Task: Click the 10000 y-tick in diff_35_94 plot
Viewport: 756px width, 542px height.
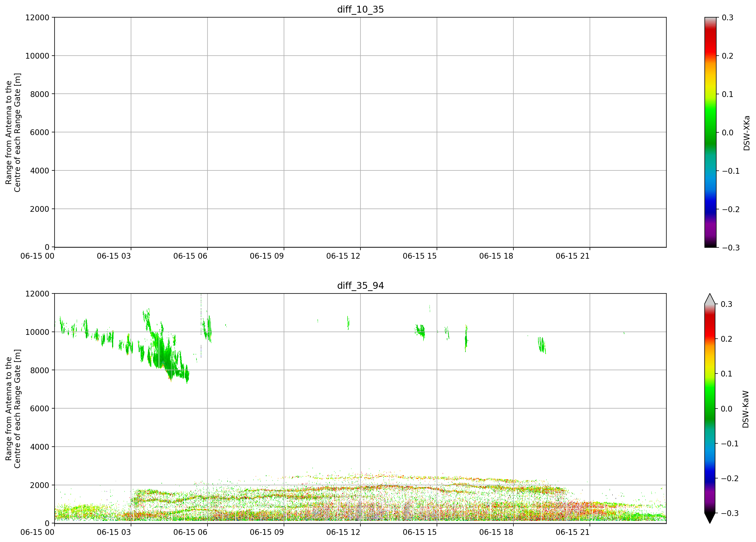Action: pos(37,332)
